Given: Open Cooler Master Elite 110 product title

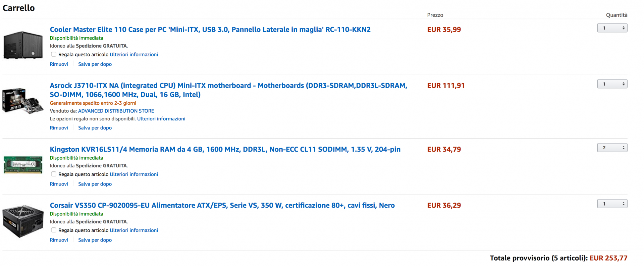Looking at the screenshot, I should [x=210, y=30].
